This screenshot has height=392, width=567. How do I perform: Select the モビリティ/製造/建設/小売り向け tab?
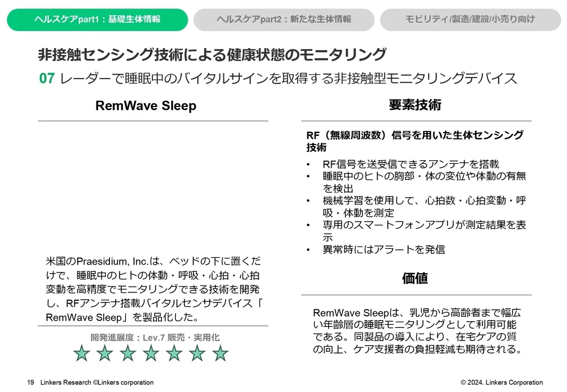470,19
